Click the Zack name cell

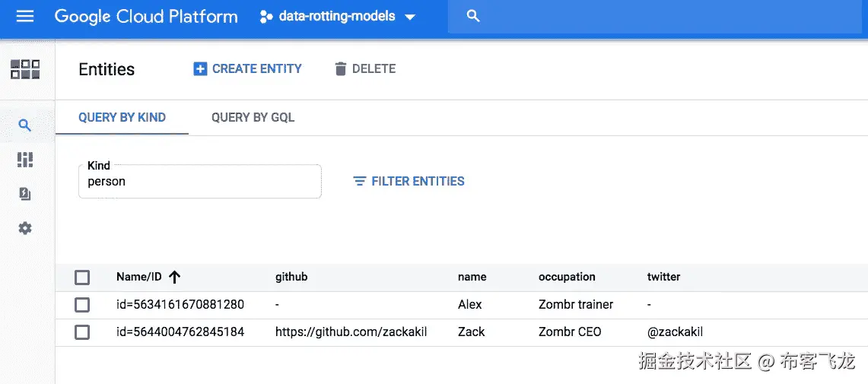point(471,332)
